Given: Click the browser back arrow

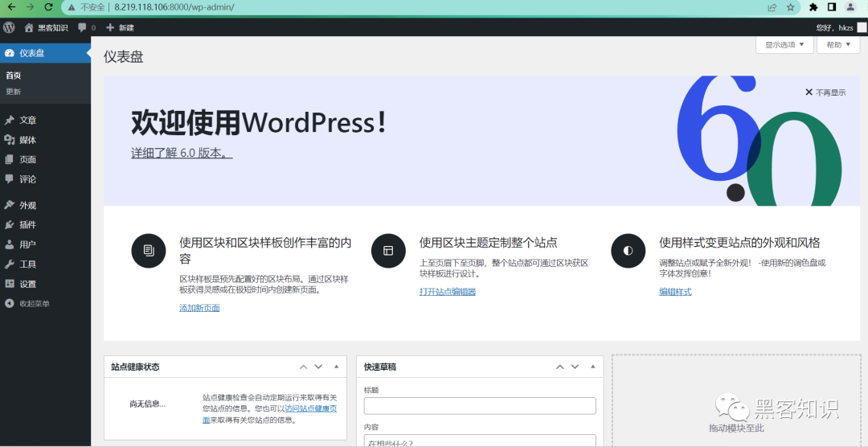Looking at the screenshot, I should tap(11, 7).
